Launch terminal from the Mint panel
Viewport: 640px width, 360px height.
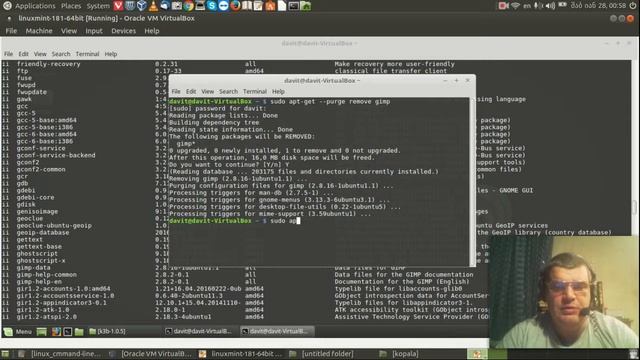pyautogui.click(x=67, y=331)
